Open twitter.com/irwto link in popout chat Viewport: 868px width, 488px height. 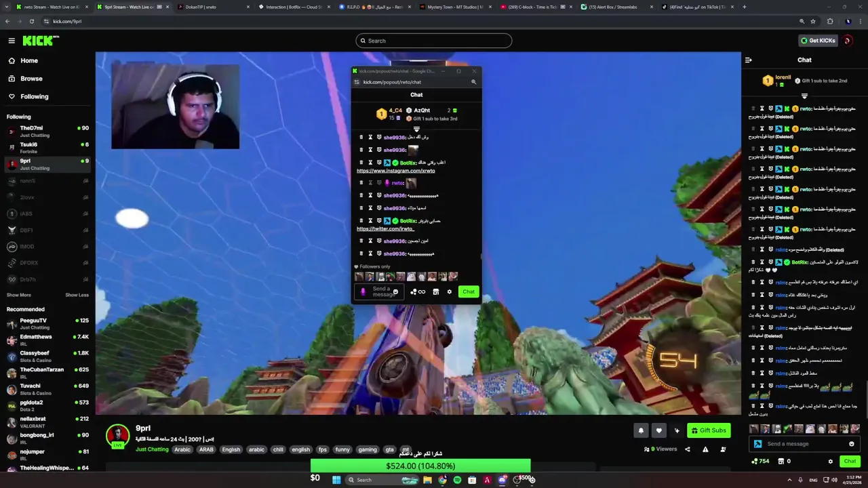[x=385, y=229]
